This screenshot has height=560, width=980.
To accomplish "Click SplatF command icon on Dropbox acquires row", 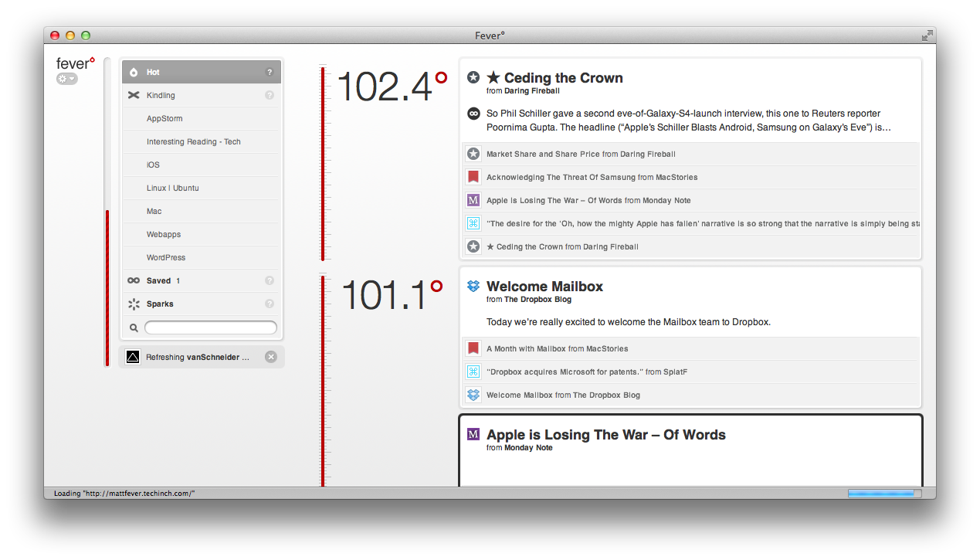I will [473, 372].
